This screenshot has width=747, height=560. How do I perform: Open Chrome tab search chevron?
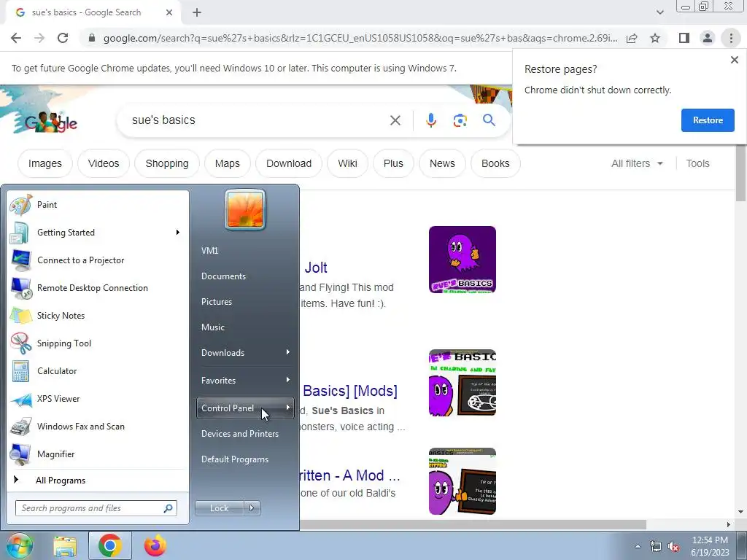[x=659, y=12]
